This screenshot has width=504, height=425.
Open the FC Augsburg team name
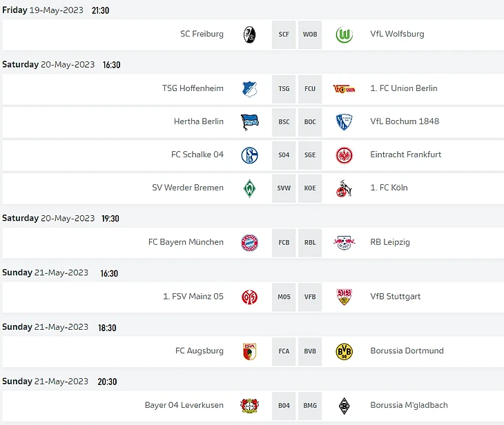tap(200, 351)
